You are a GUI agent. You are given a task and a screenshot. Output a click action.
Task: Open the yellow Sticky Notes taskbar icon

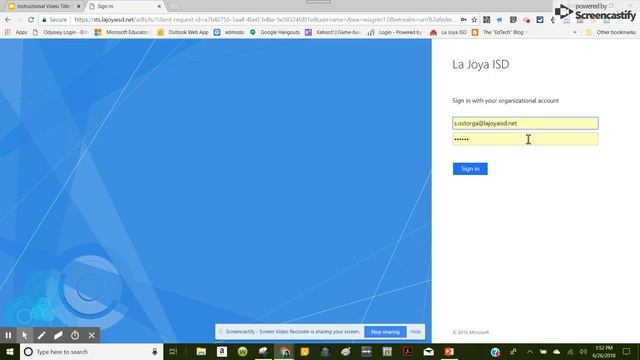[304, 351]
